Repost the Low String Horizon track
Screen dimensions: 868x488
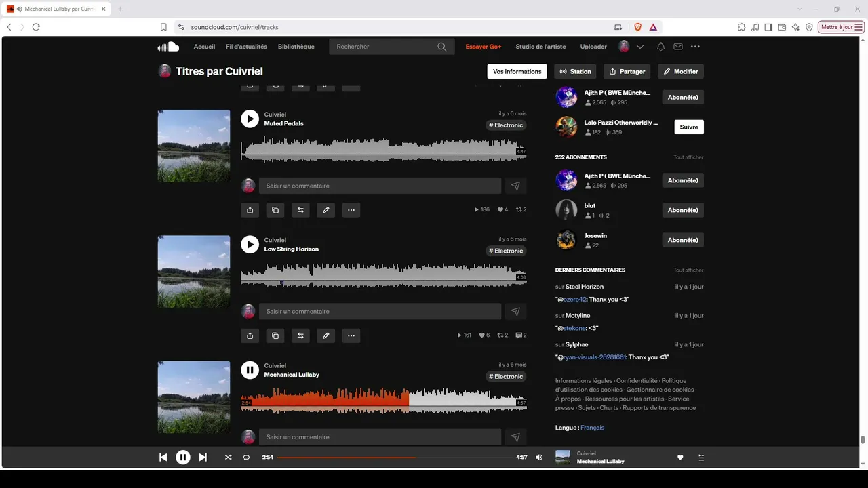click(300, 335)
